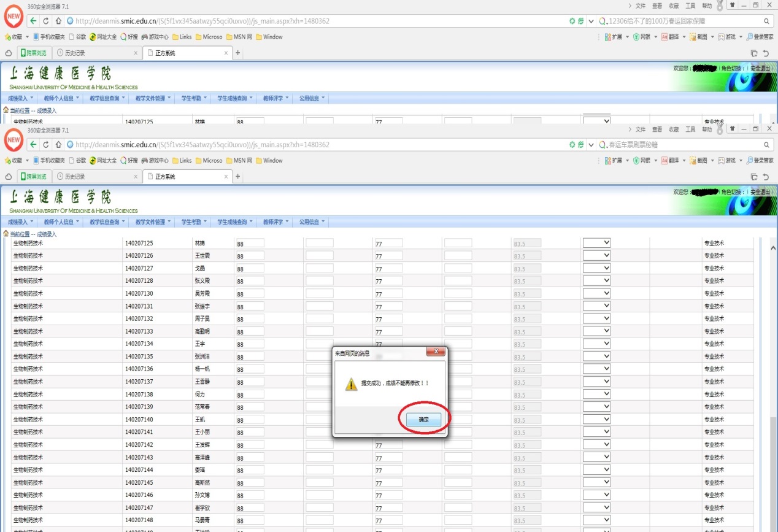The height and width of the screenshot is (532, 778).
Task: Click the skin shirt icon in the front window
Action: coord(731,128)
